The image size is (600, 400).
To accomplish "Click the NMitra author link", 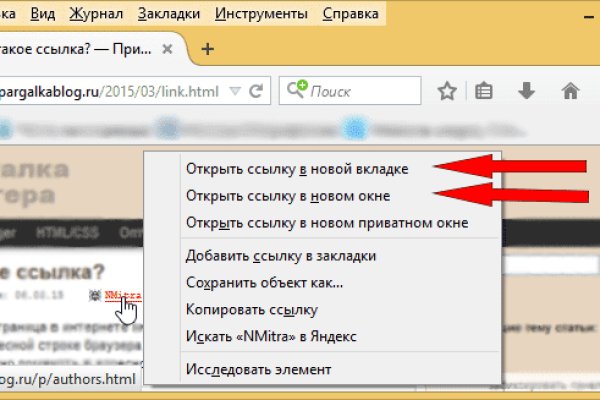I will 122,297.
